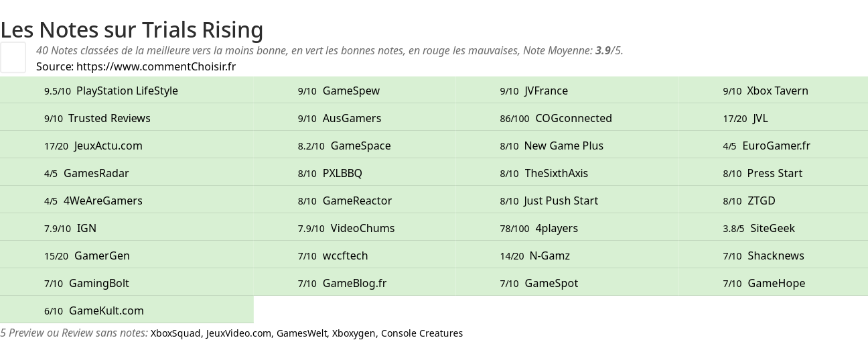Open the GameSpot review
This screenshot has width=868, height=340.
coord(551,283)
